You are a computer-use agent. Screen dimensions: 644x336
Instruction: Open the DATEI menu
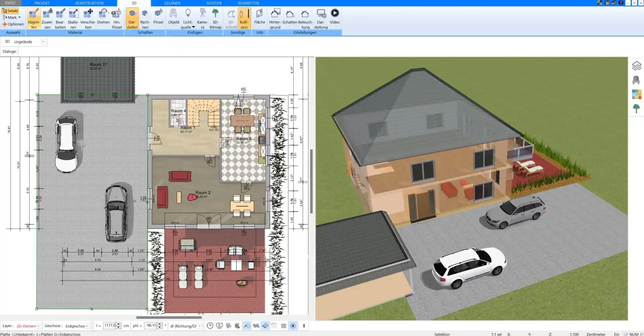click(x=10, y=3)
